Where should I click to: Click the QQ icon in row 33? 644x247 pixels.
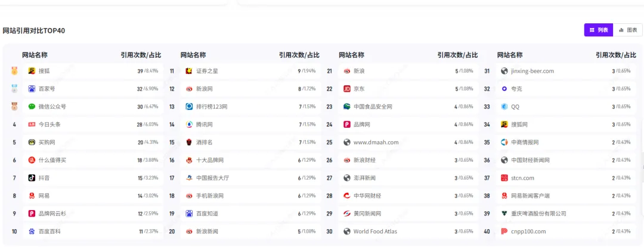505,106
